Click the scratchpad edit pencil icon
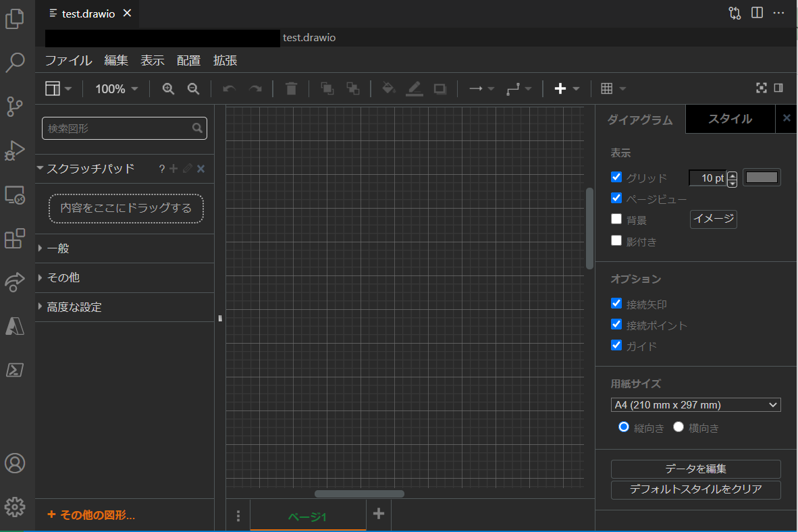The height and width of the screenshot is (532, 798). click(x=186, y=168)
